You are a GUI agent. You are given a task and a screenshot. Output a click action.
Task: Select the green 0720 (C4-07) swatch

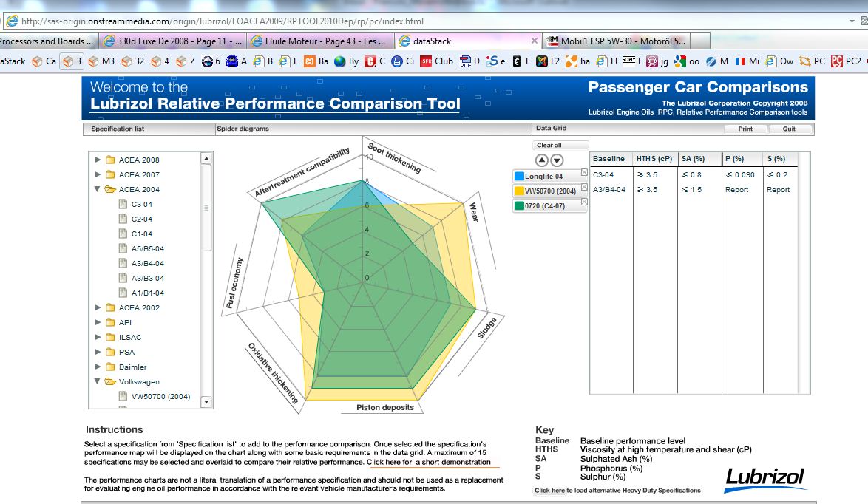point(519,205)
